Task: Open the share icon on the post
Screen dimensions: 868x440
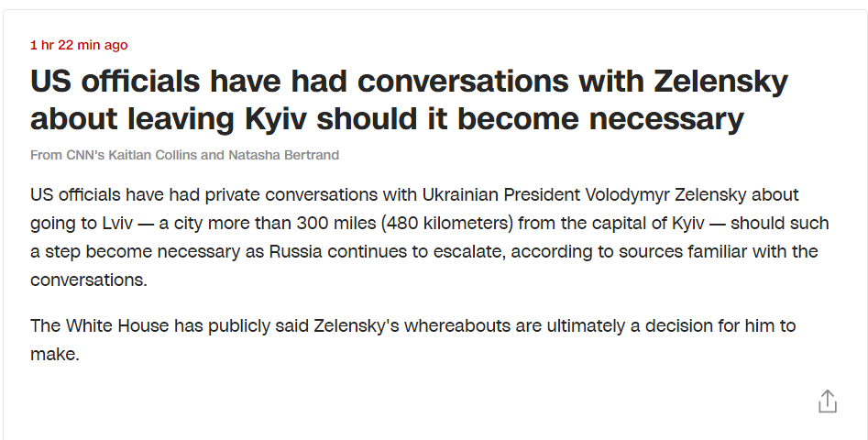Action: coord(828,401)
